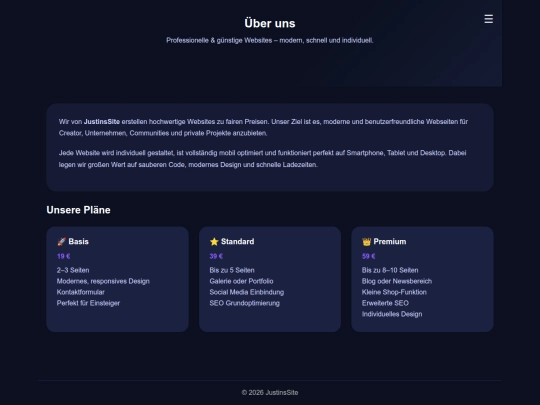
Task: Click the 59 € price
Action: (x=368, y=256)
